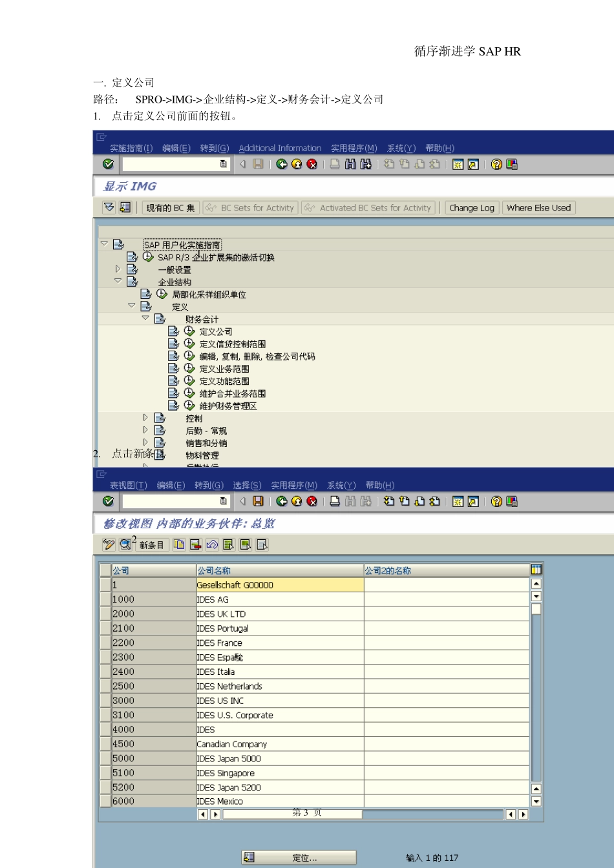Click execute clock icon before 定义信贷控制范围
Image resolution: width=614 pixels, height=868 pixels.
pos(189,344)
